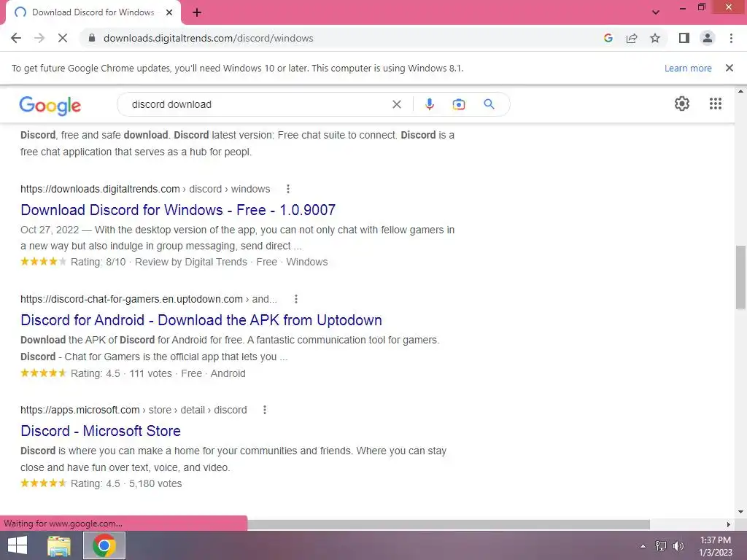The height and width of the screenshot is (560, 747).
Task: Open Google quick settings gear
Action: 682,104
